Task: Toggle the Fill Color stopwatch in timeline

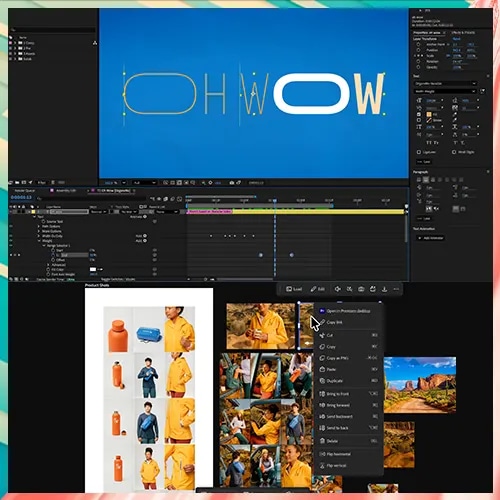Action: pyautogui.click(x=48, y=269)
